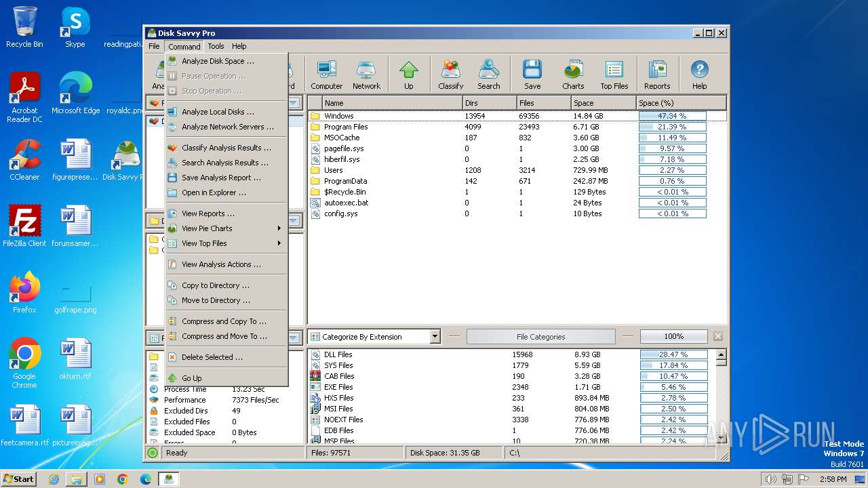Viewport: 868px width, 488px height.
Task: Select the Users folder row
Action: pyautogui.click(x=517, y=170)
